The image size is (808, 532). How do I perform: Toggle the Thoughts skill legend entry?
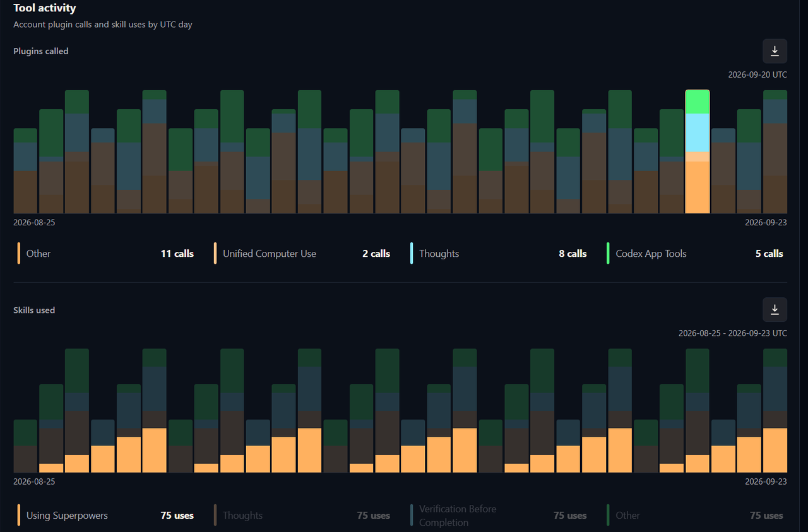[302, 516]
